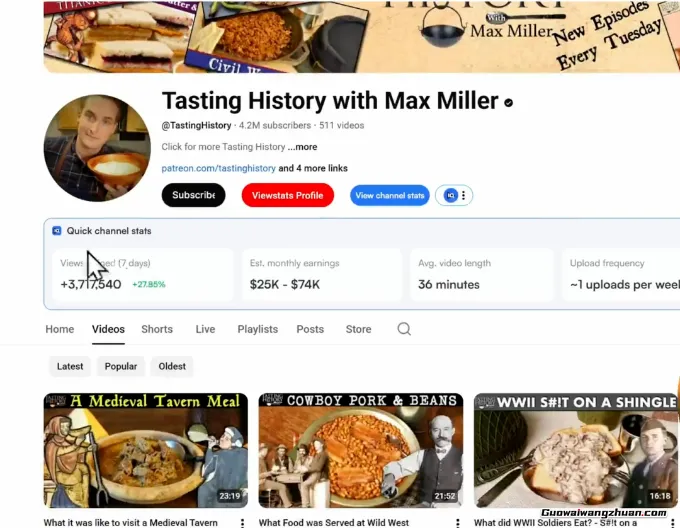Open the Playlists tab
This screenshot has width=680, height=528.
[x=258, y=329]
